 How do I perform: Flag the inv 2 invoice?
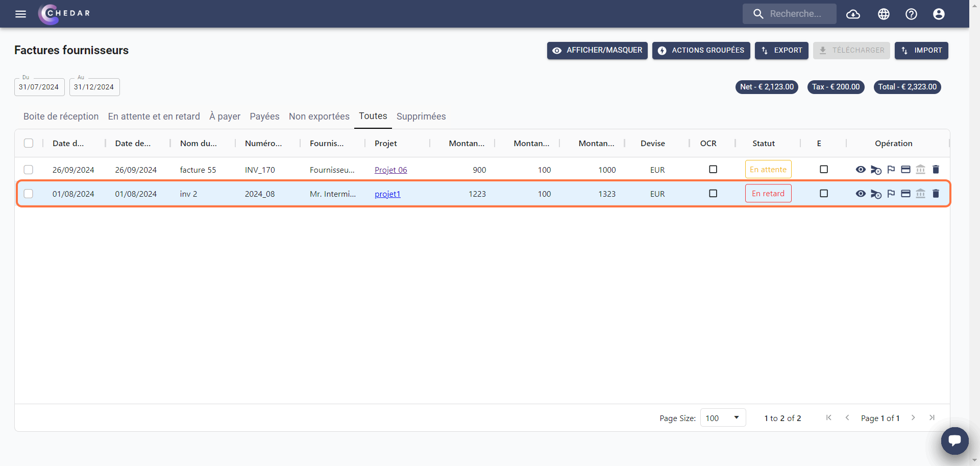pos(891,194)
